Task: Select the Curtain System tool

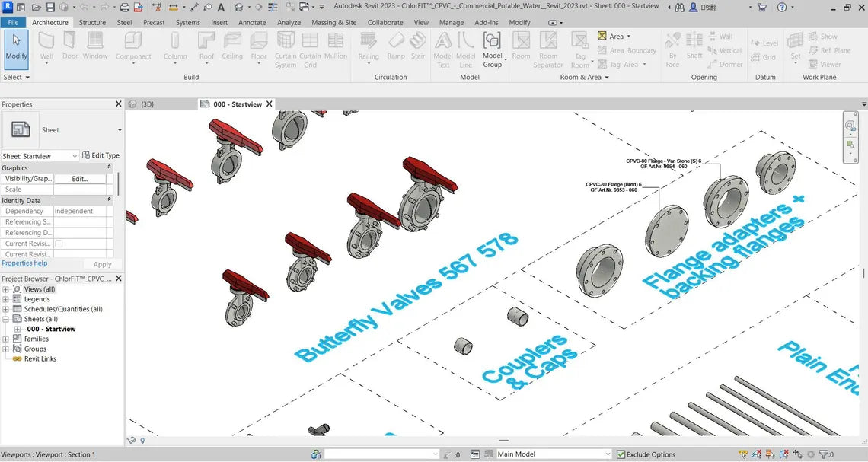Action: tap(286, 49)
